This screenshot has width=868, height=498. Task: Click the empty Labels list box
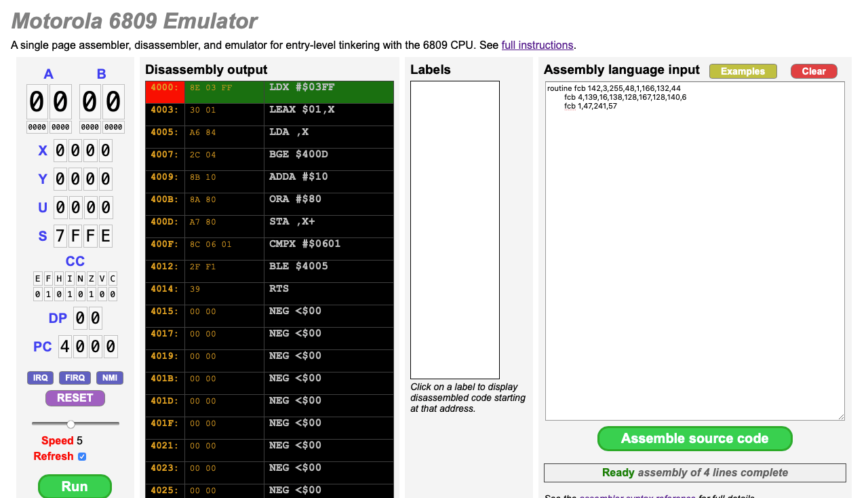[x=455, y=230]
